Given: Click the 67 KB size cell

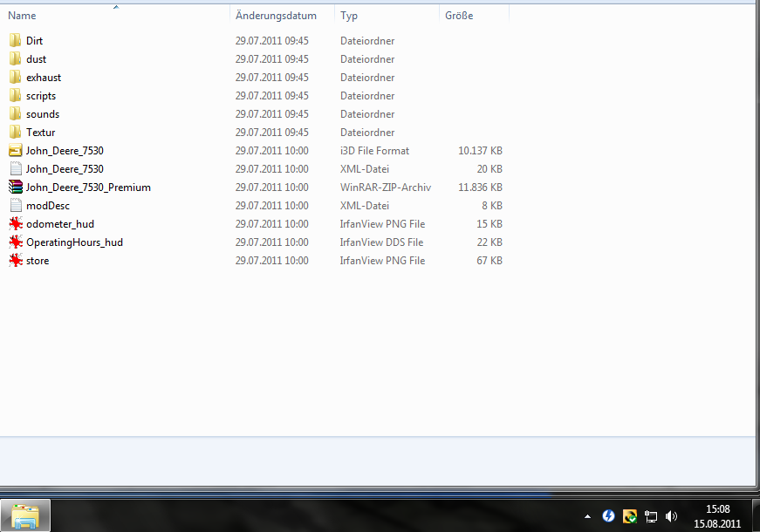Looking at the screenshot, I should pos(490,261).
